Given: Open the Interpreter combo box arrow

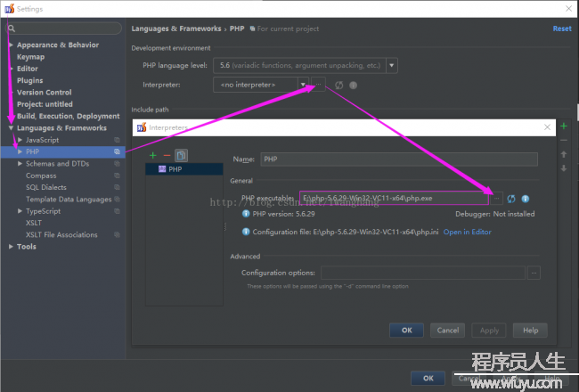Looking at the screenshot, I should [303, 85].
